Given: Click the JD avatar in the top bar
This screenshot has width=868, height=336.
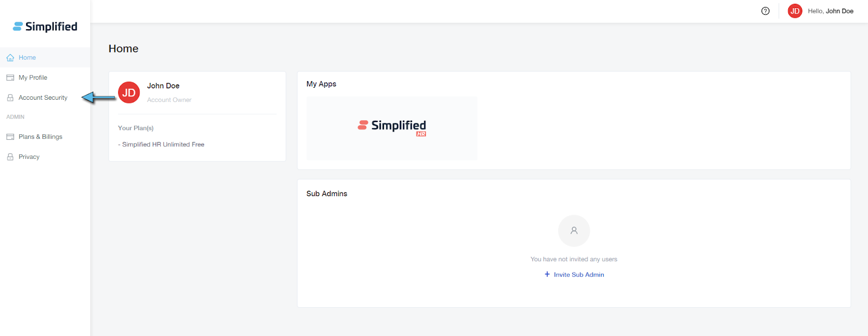Looking at the screenshot, I should [x=795, y=11].
